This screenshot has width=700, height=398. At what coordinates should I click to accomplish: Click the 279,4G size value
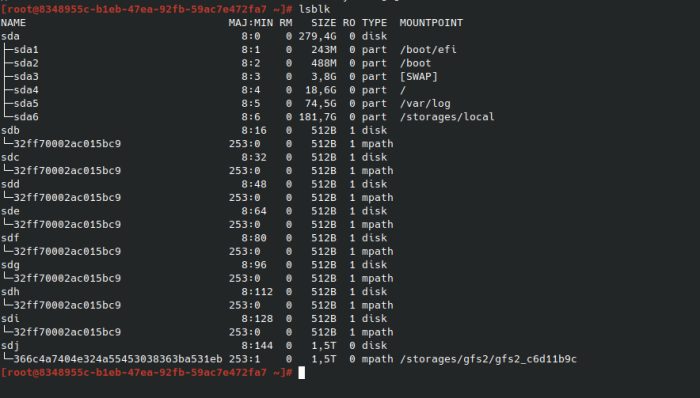[x=317, y=36]
